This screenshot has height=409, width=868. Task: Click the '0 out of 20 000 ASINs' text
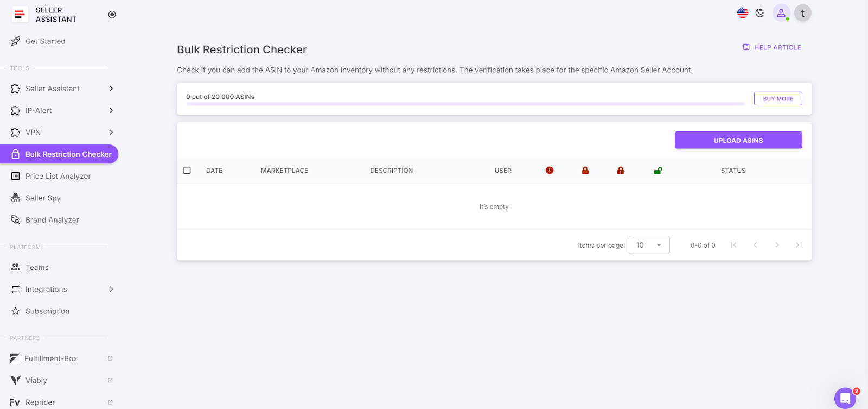(220, 97)
